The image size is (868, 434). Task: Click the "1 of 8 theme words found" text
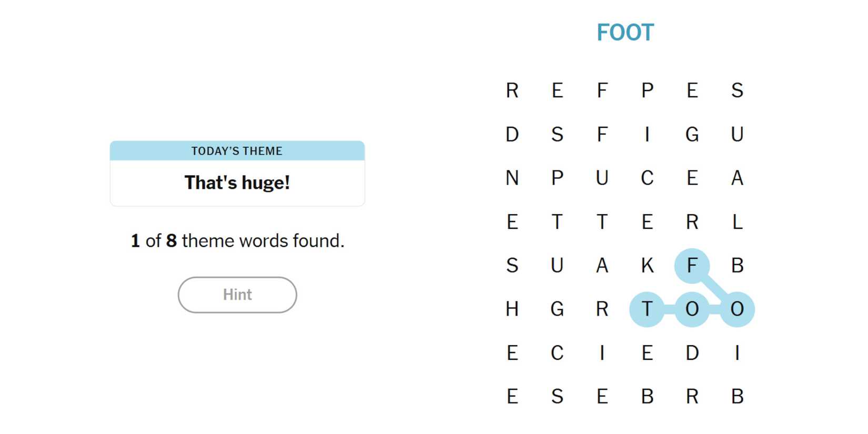tap(237, 241)
